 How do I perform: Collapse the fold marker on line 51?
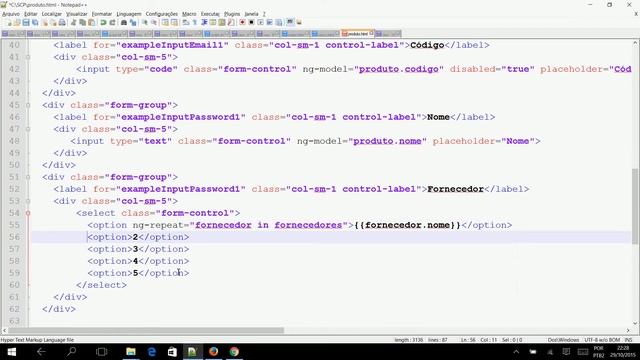tap(28, 177)
